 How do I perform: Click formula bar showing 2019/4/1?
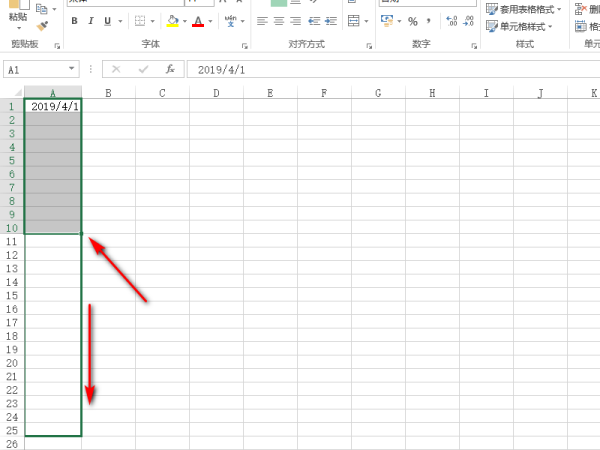point(393,69)
